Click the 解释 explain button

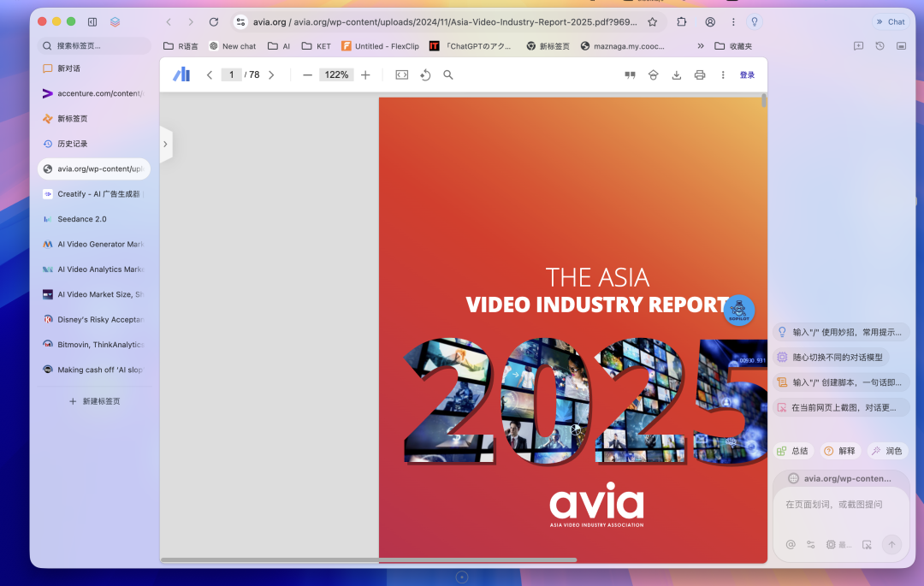(x=840, y=451)
